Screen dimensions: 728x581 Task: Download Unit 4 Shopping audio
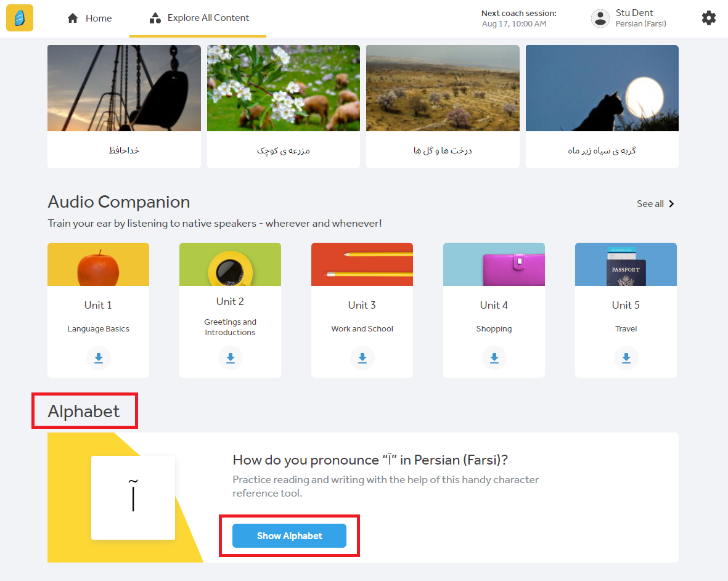coord(494,358)
